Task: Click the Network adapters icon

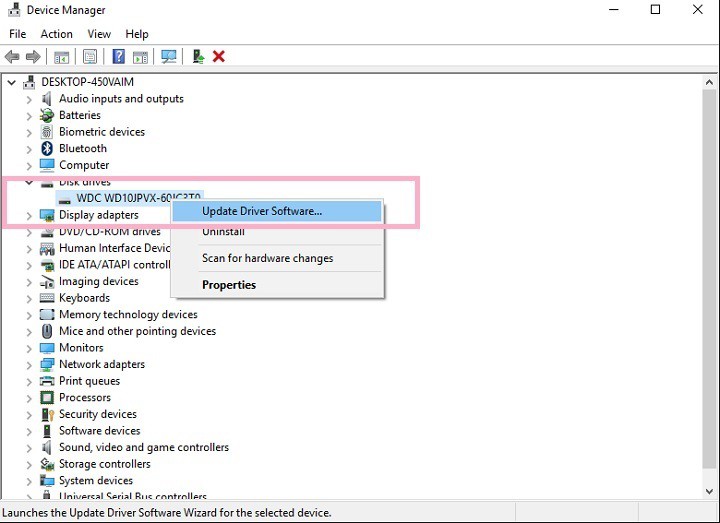Action: click(x=47, y=365)
